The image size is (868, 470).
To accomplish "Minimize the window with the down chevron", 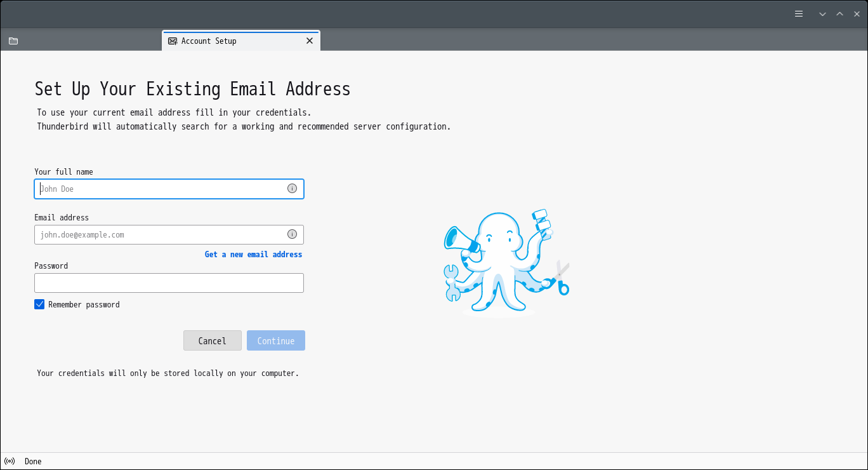I will tap(823, 14).
